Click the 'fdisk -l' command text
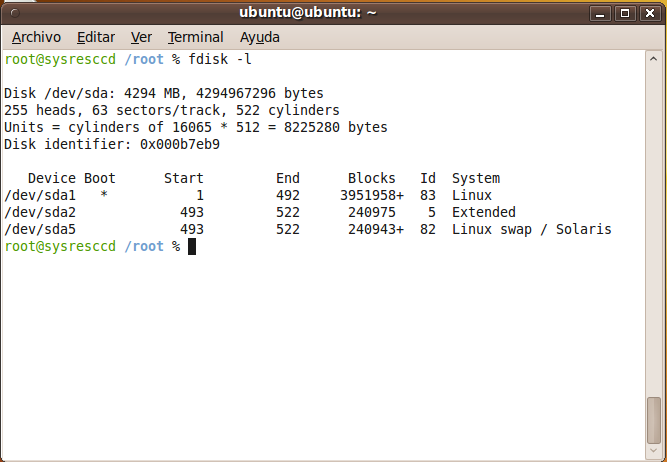The height and width of the screenshot is (462, 667). point(220,59)
